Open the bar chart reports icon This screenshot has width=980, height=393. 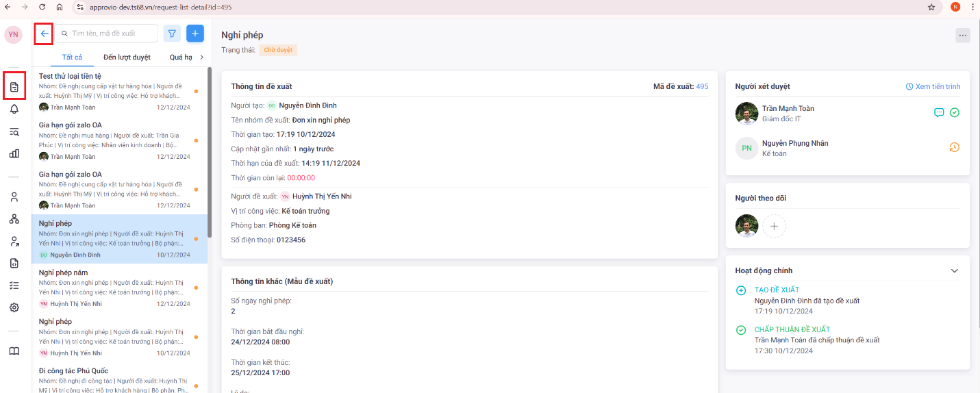point(14,153)
